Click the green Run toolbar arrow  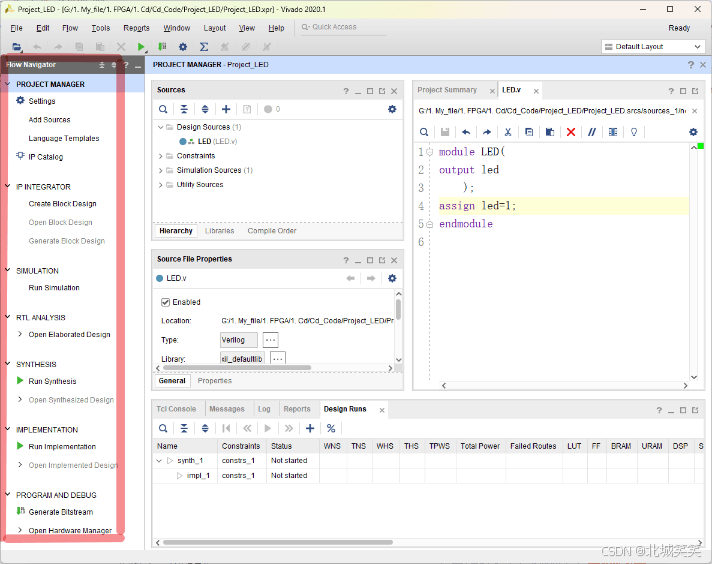141,46
